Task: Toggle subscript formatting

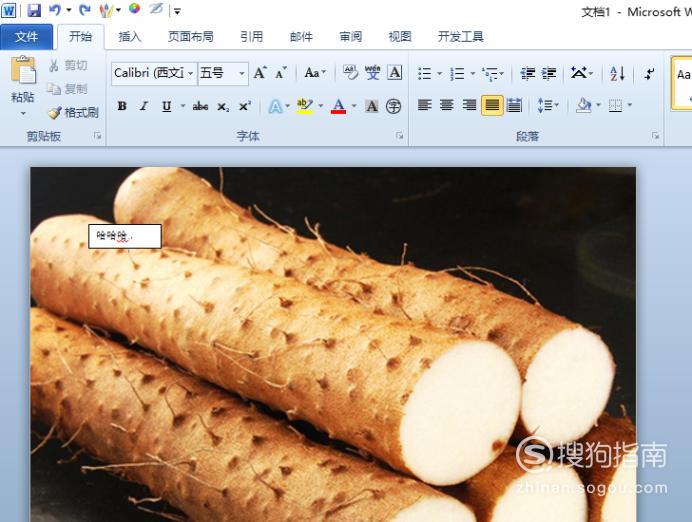Action: click(223, 106)
